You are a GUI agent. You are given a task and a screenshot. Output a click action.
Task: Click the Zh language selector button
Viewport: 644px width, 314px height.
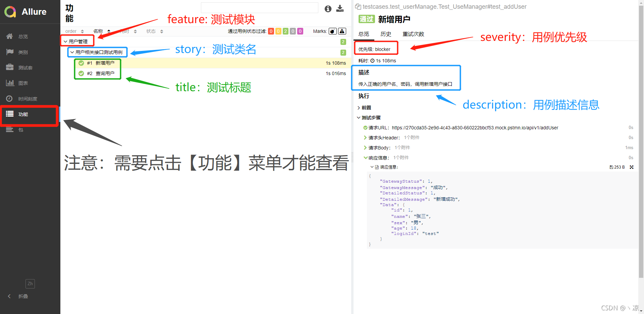click(30, 284)
